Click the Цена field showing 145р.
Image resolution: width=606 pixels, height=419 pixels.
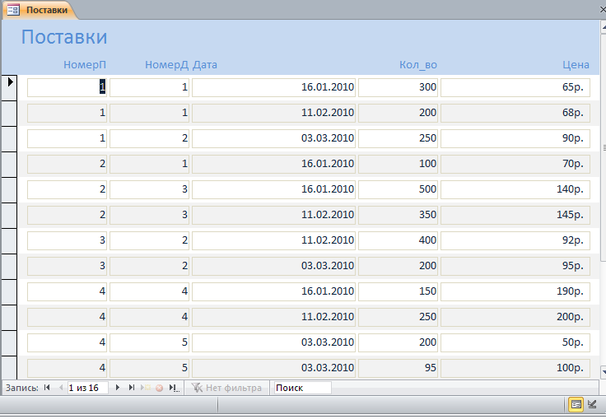(515, 215)
